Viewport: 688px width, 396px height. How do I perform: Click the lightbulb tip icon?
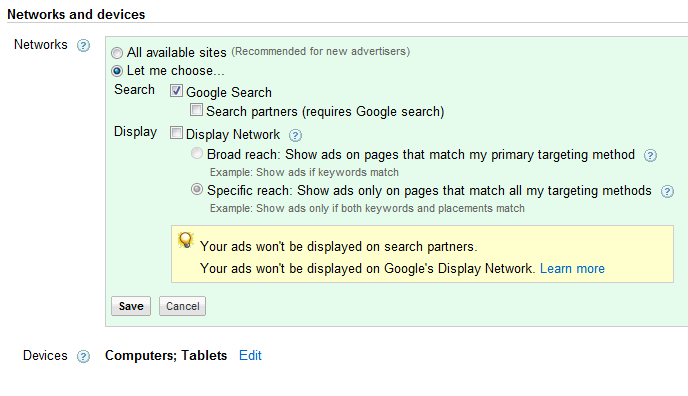(186, 240)
